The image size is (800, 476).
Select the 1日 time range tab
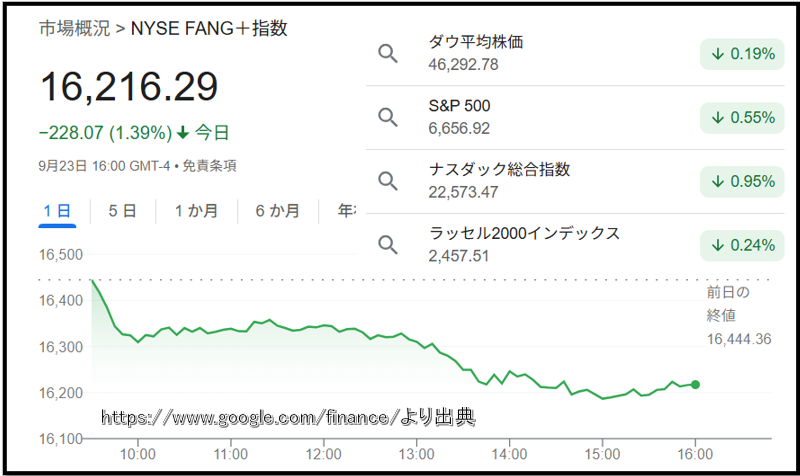pyautogui.click(x=57, y=211)
